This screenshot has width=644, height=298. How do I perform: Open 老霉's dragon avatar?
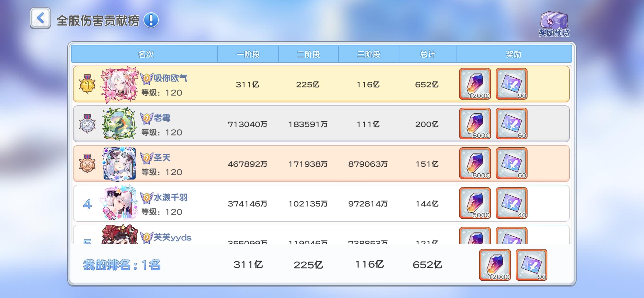120,124
